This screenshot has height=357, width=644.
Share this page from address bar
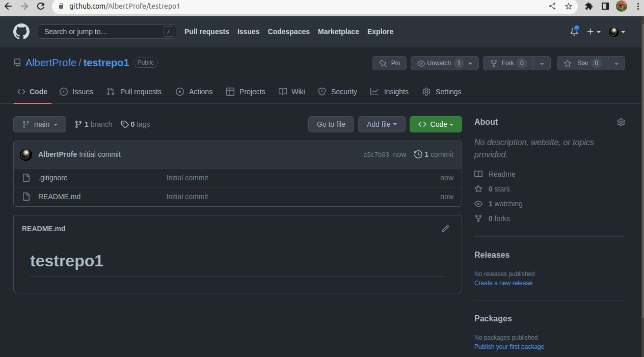coord(552,7)
